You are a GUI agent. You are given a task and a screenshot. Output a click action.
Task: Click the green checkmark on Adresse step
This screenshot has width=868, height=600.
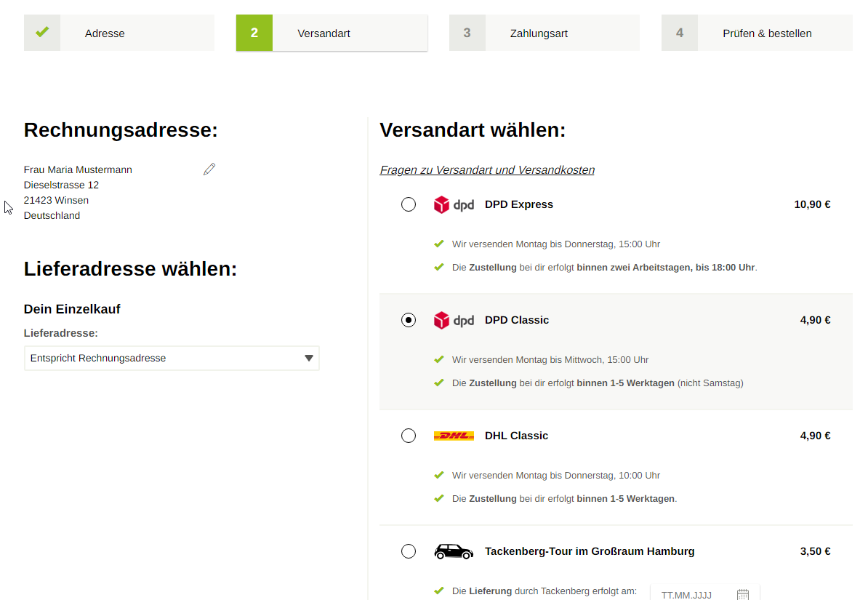[x=42, y=33]
